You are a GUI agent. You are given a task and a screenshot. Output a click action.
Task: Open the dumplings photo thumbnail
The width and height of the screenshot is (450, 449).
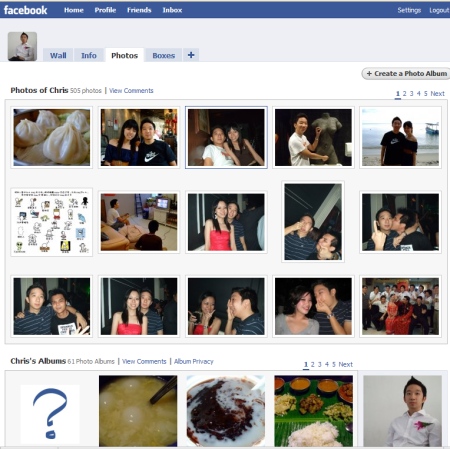[52, 137]
